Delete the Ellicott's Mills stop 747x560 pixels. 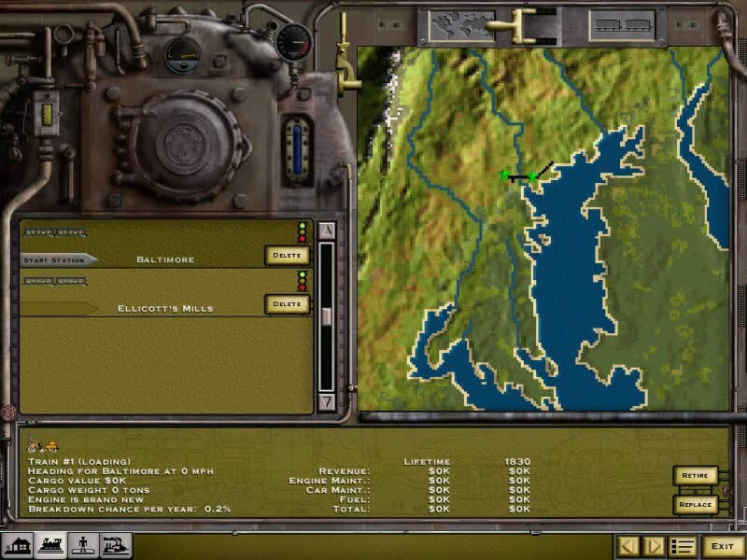point(287,304)
